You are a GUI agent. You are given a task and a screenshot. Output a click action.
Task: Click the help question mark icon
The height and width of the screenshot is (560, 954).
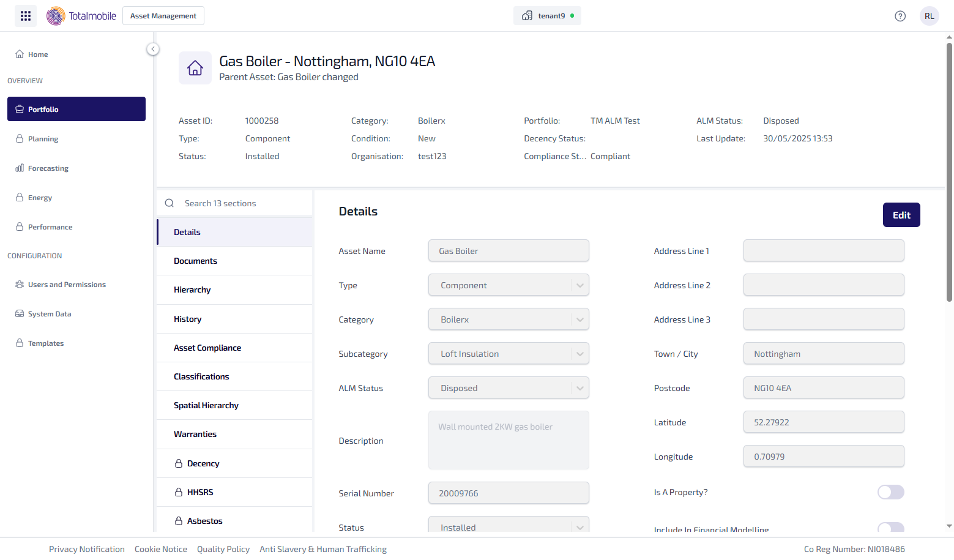coord(900,16)
